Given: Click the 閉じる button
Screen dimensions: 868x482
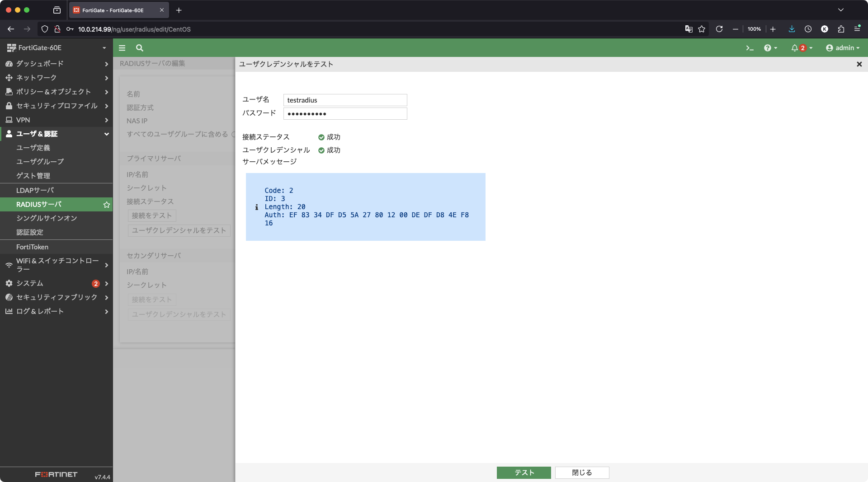Looking at the screenshot, I should click(x=582, y=473).
